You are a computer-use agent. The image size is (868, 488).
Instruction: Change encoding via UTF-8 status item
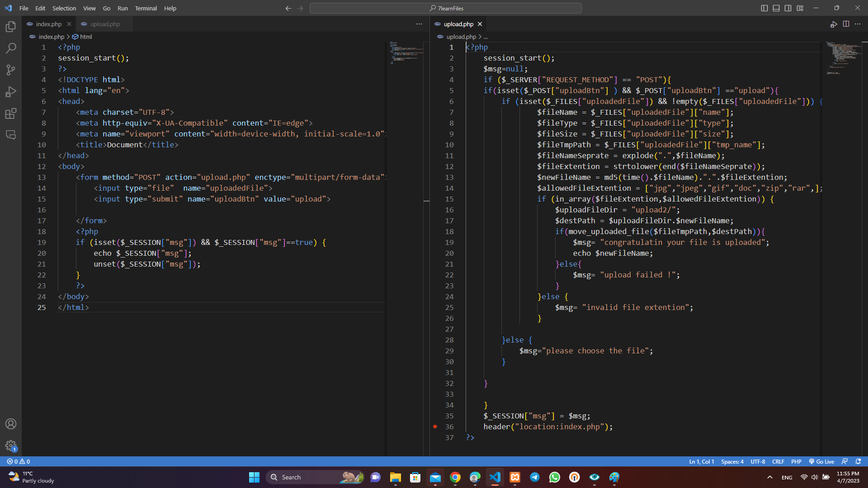click(758, 461)
